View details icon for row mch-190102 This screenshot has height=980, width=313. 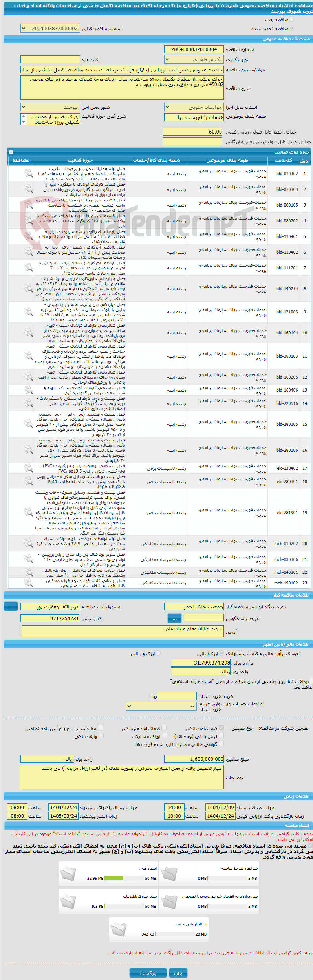(x=28, y=583)
